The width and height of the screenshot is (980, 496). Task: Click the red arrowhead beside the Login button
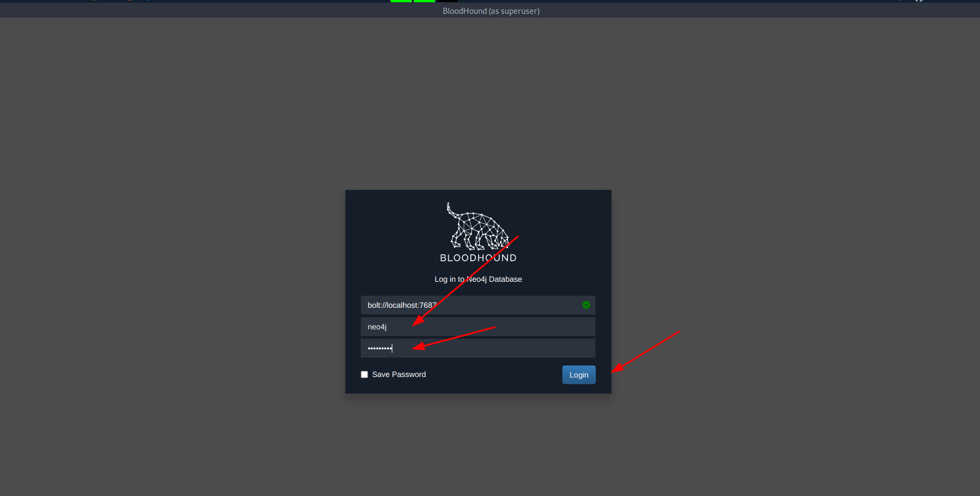tap(617, 368)
